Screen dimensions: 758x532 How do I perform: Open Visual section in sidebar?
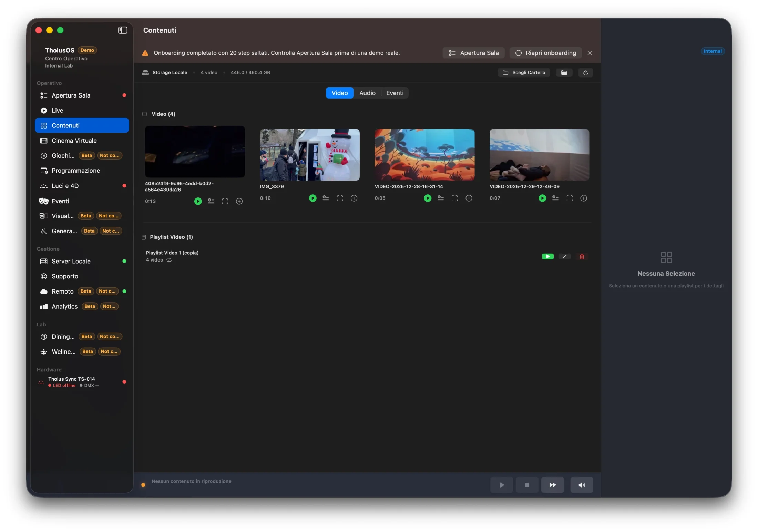click(x=82, y=216)
